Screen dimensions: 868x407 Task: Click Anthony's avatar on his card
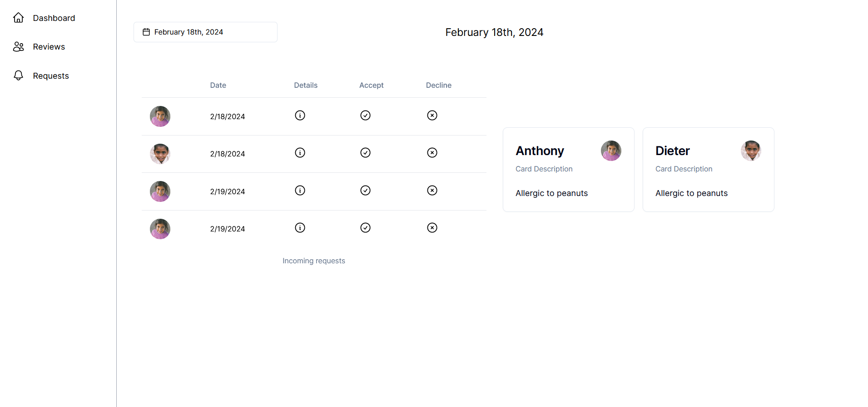[611, 151]
